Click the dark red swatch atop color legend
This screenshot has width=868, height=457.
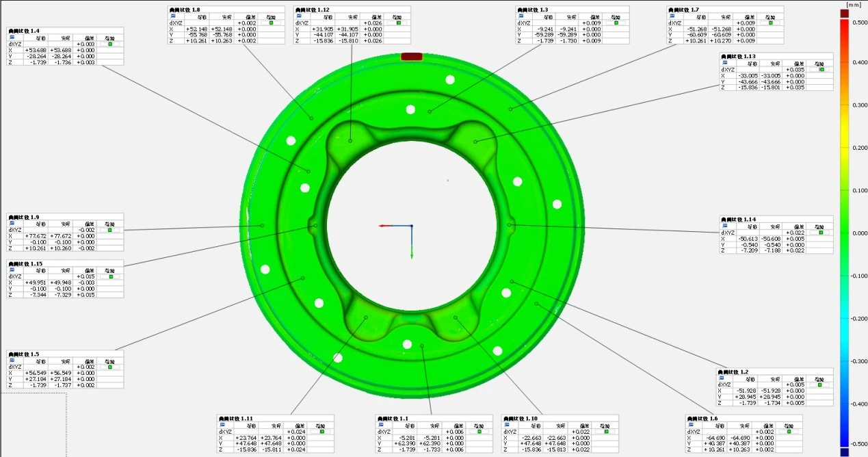(844, 14)
